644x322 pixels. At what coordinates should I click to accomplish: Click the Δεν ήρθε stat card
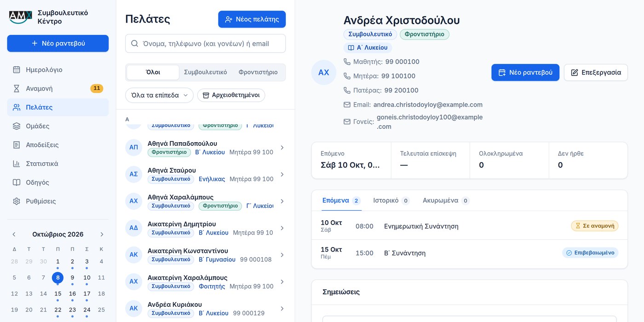pyautogui.click(x=588, y=160)
